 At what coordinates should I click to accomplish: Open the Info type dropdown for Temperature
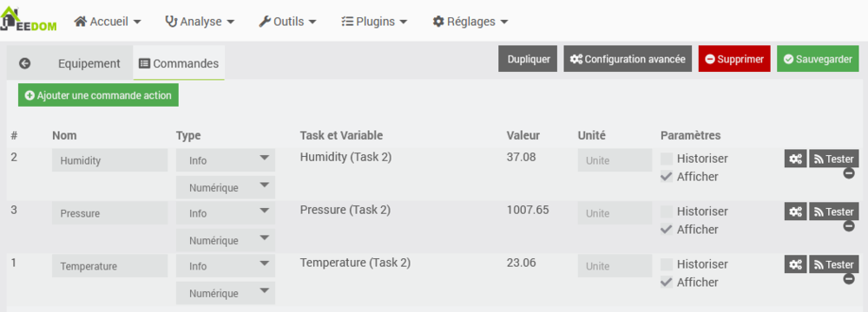pos(226,265)
